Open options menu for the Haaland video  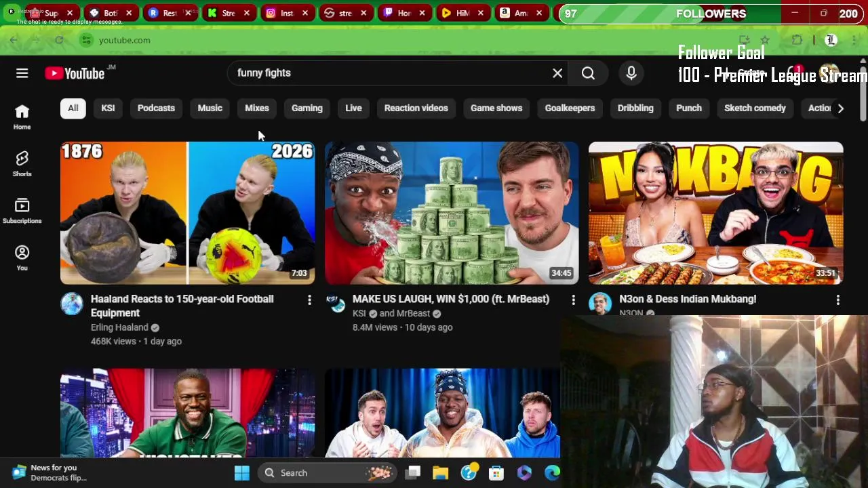(309, 300)
